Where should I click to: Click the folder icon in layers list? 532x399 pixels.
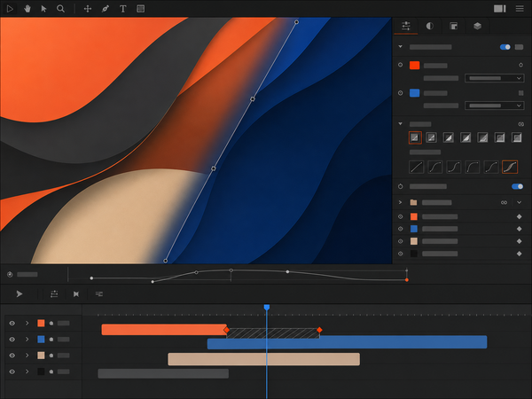[413, 202]
